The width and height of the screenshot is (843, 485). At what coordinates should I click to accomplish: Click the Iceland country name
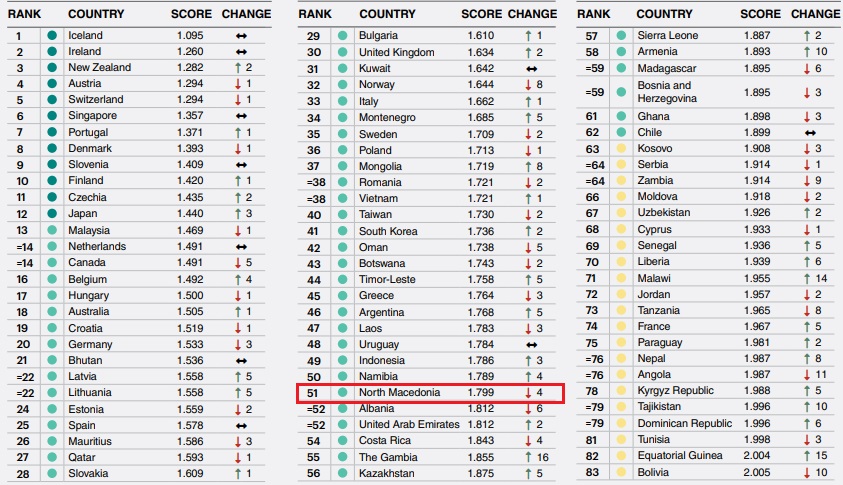tap(85, 35)
